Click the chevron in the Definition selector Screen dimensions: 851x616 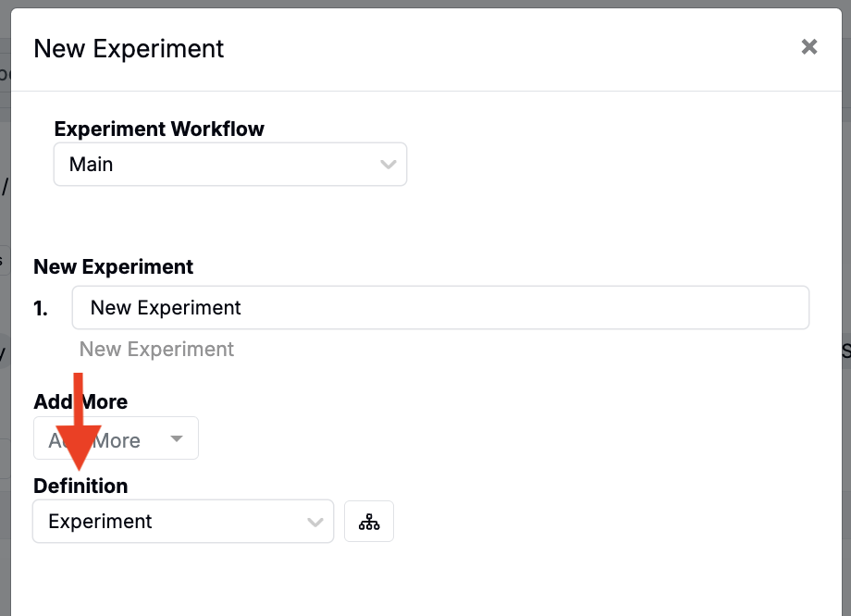[x=314, y=523]
